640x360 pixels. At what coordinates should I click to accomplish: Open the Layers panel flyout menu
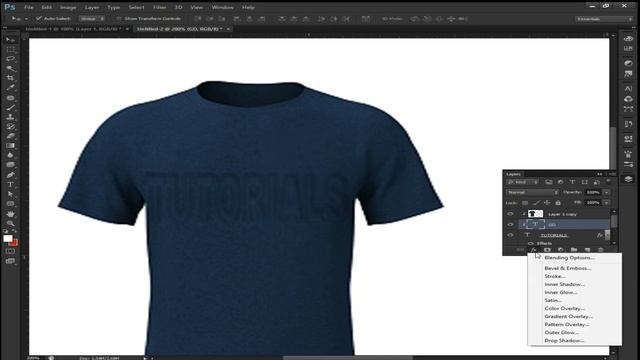(613, 174)
